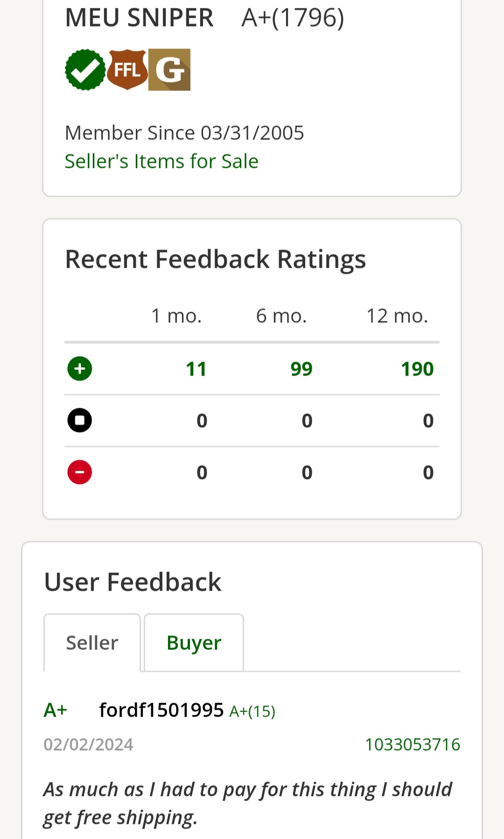504x839 pixels.
Task: Tap the green positive feedback plus icon
Action: tap(80, 369)
